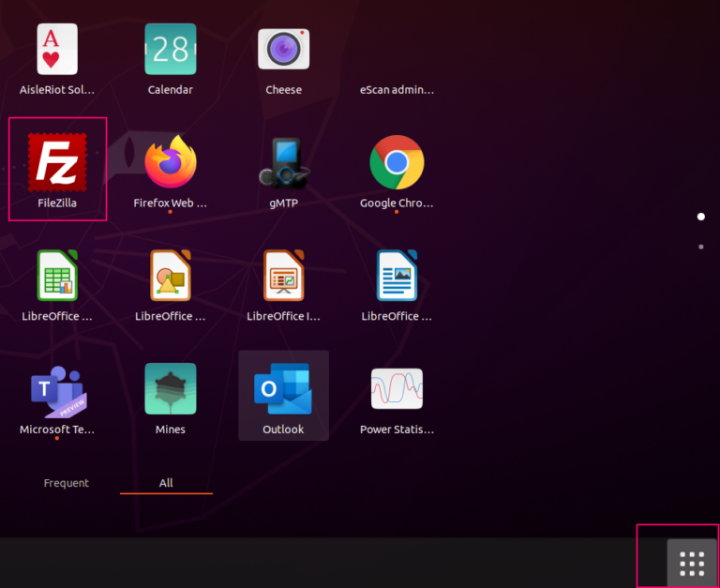Image resolution: width=720 pixels, height=588 pixels.
Task: Click the Show Applications grid button
Action: pos(692,564)
